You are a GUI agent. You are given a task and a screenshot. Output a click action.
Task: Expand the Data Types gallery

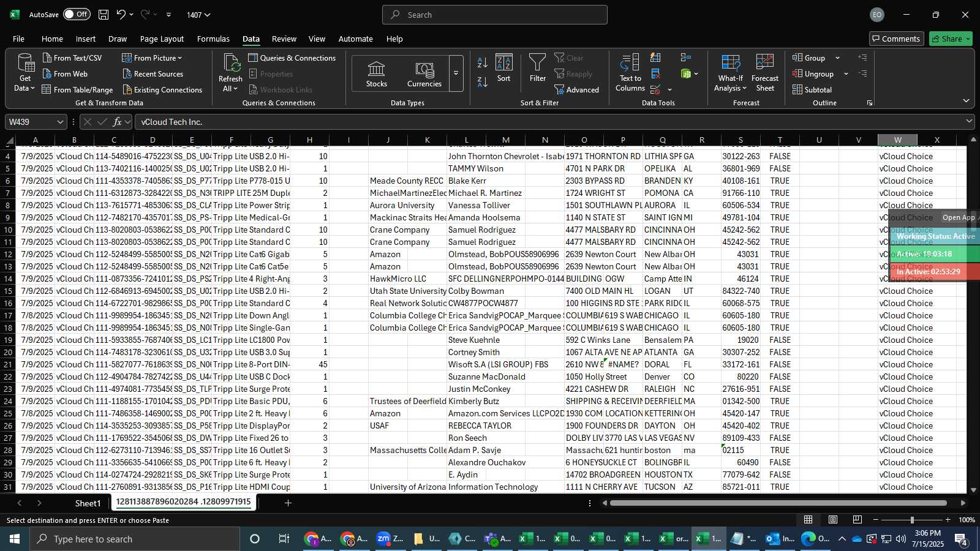pos(456,73)
